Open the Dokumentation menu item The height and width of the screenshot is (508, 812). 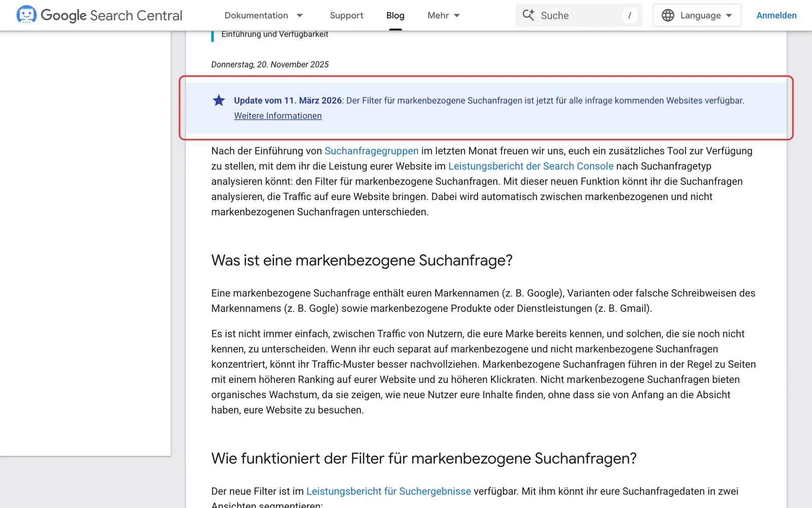point(256,16)
